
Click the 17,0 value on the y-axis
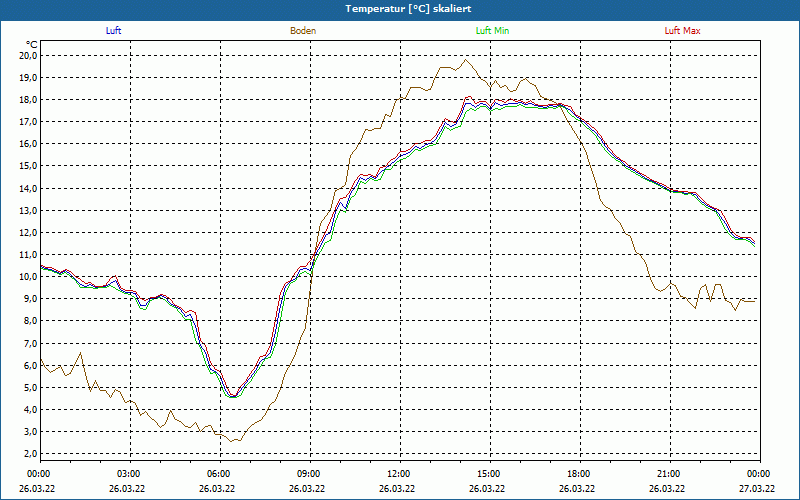28,121
